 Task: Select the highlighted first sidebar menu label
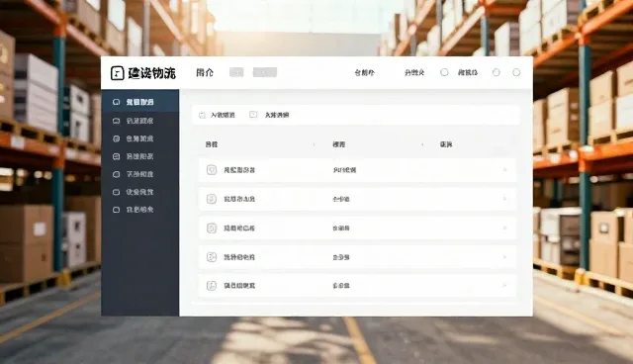[x=139, y=102]
